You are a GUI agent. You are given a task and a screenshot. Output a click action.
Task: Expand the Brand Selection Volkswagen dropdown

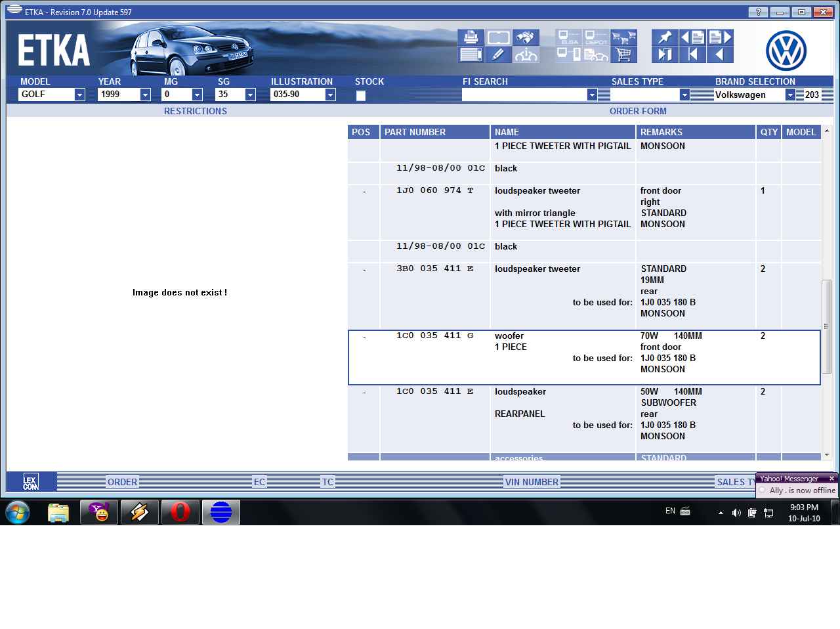click(790, 95)
